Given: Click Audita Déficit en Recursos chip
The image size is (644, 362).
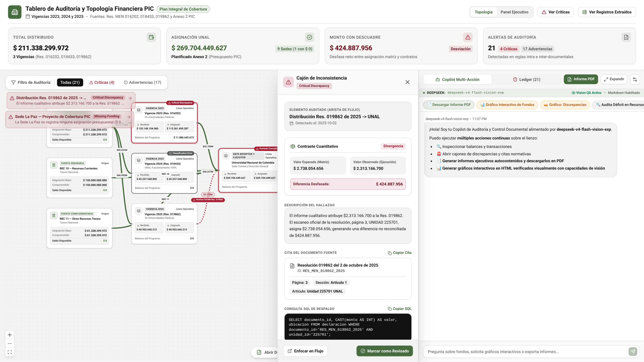Looking at the screenshot, I should tap(618, 105).
